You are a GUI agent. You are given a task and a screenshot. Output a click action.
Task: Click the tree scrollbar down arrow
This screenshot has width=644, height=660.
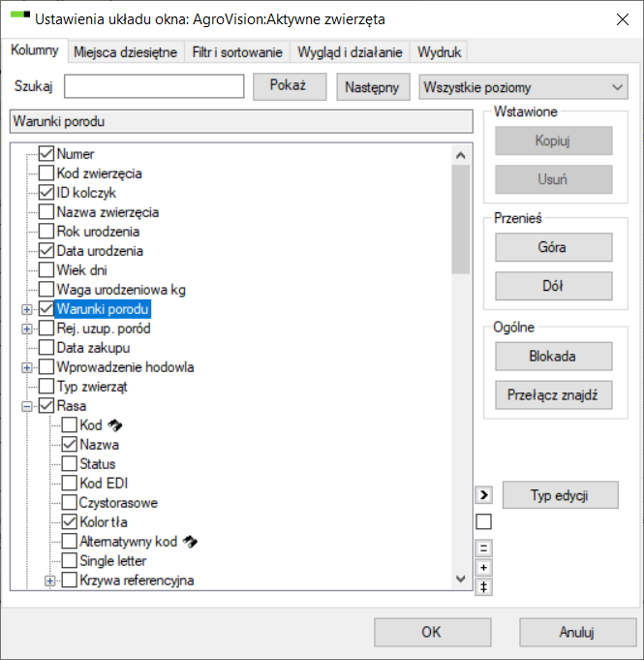click(x=461, y=580)
